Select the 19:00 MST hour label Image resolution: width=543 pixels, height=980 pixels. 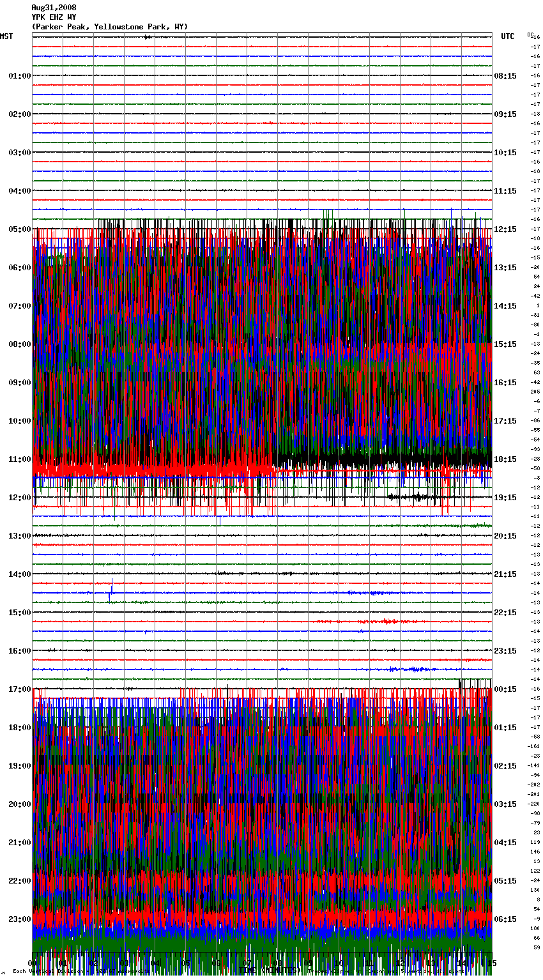19,766
